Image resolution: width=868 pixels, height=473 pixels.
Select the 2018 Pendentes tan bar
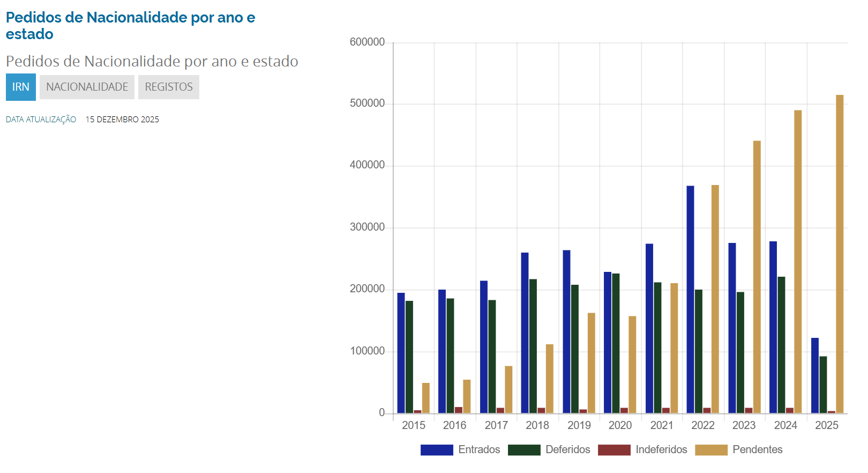pyautogui.click(x=549, y=379)
